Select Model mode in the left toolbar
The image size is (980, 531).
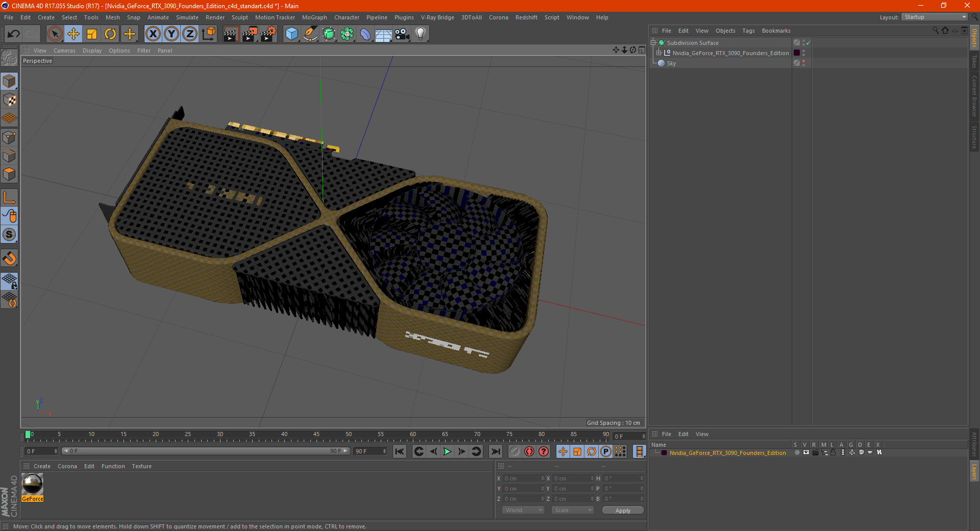(10, 82)
